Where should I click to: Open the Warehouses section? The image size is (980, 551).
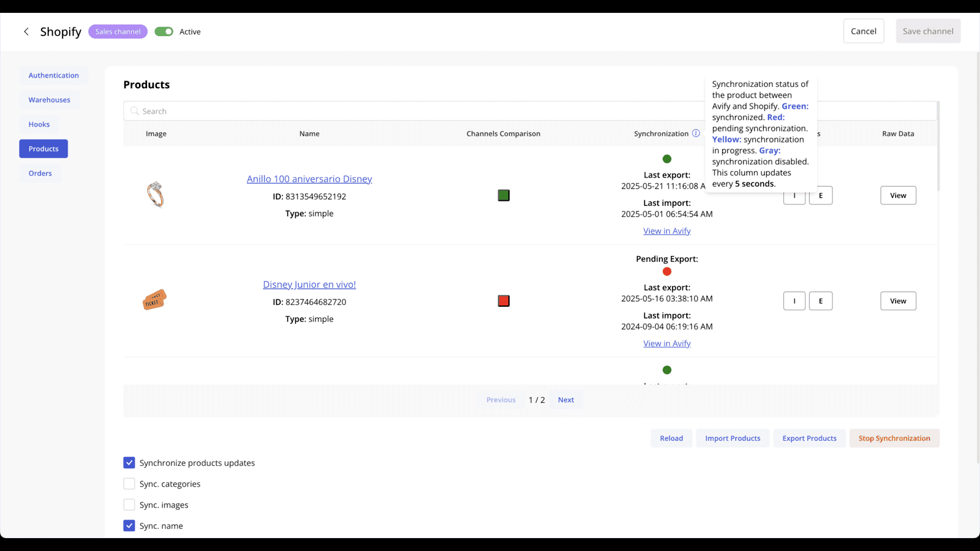click(x=49, y=100)
